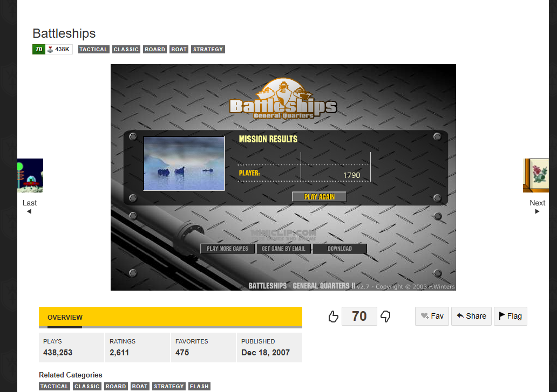Click the 438K plays joystick badge
This screenshot has width=557, height=392.
(x=59, y=50)
